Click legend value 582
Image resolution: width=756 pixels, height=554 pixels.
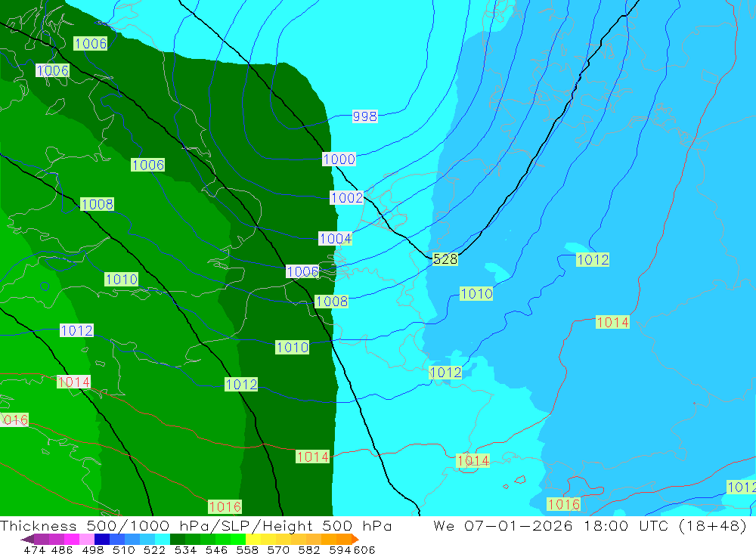tap(308, 550)
